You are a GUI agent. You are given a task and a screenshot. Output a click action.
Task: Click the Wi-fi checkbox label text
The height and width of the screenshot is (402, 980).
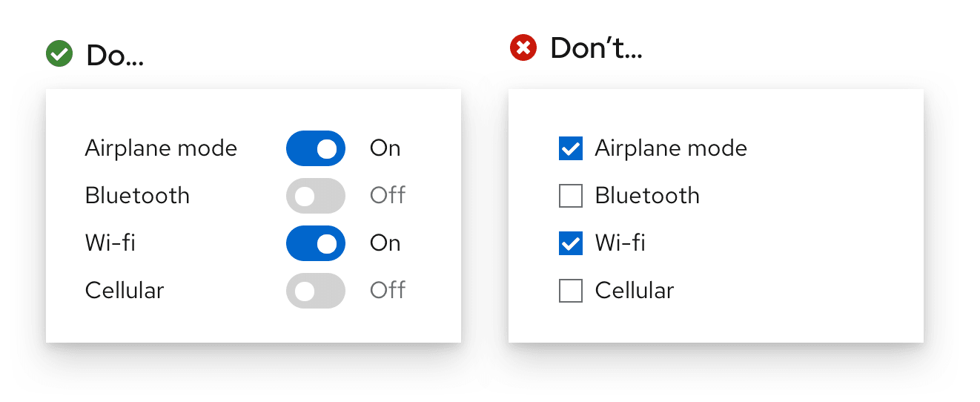click(x=620, y=243)
